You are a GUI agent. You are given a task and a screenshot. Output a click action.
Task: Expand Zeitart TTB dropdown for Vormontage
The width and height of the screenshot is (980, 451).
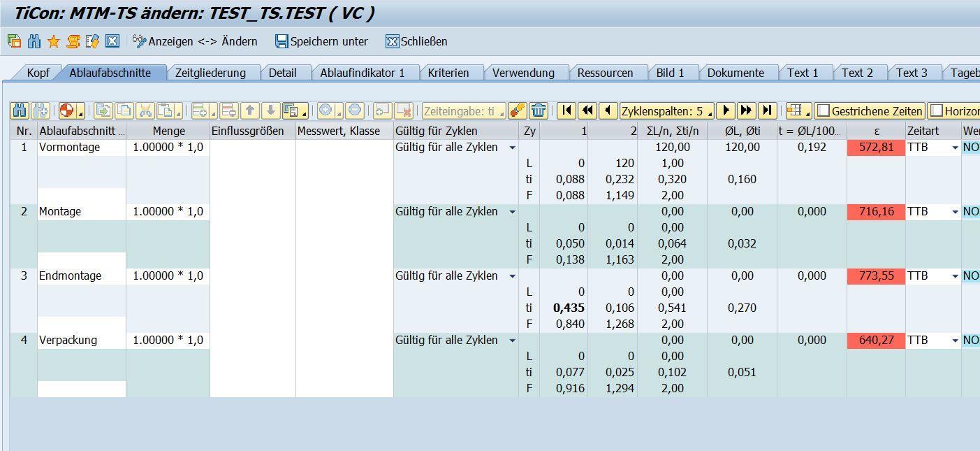click(954, 148)
